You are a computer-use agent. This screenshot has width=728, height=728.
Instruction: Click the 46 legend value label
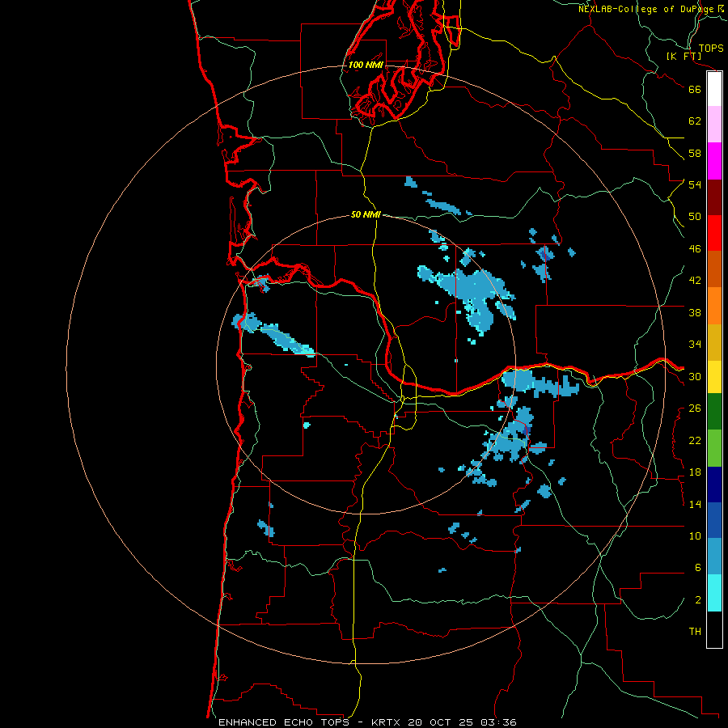click(x=695, y=249)
